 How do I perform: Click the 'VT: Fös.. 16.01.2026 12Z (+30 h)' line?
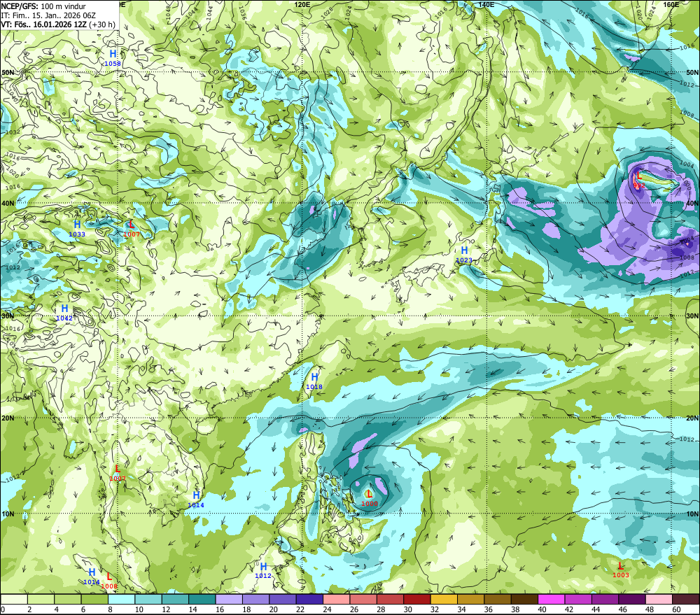58,24
